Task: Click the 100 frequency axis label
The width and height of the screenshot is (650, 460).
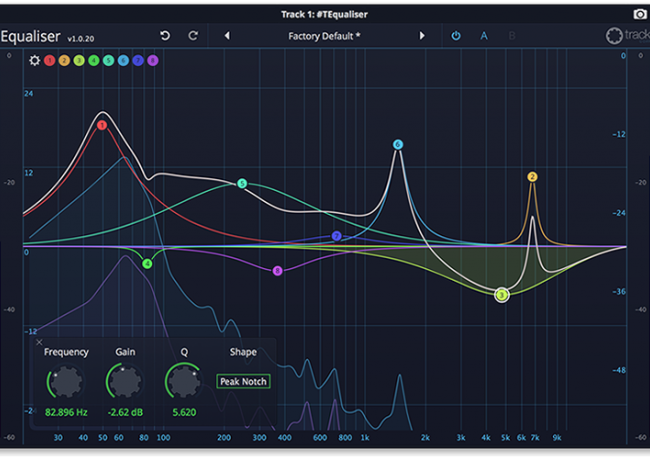Action: tap(164, 438)
